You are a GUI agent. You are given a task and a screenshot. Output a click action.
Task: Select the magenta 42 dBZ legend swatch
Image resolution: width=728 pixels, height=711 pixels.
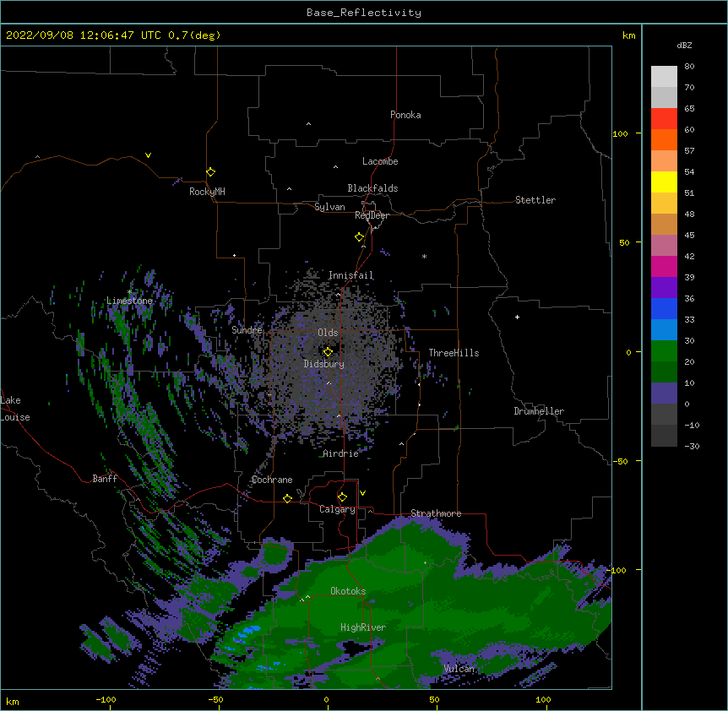click(x=664, y=266)
